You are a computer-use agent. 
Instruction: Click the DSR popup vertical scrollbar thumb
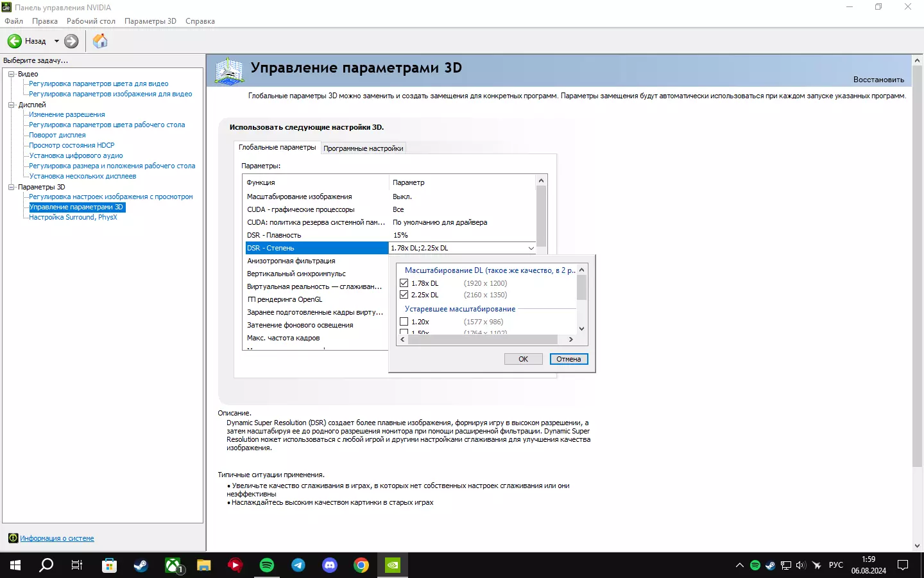tap(581, 288)
